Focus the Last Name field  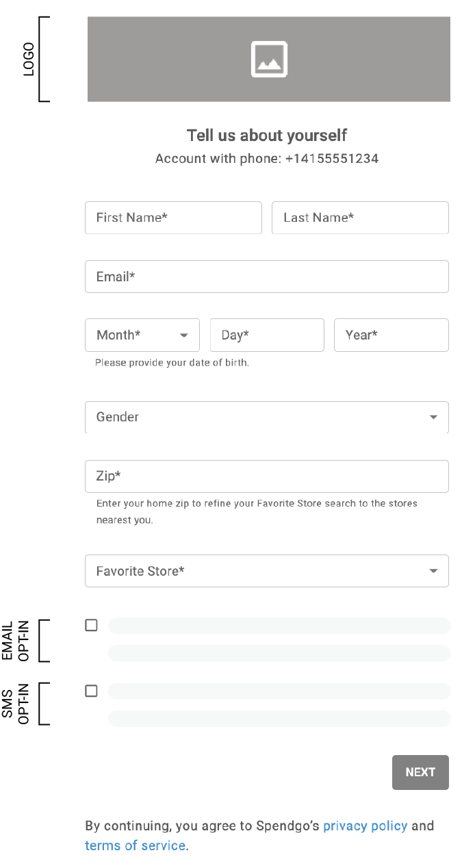tap(360, 218)
